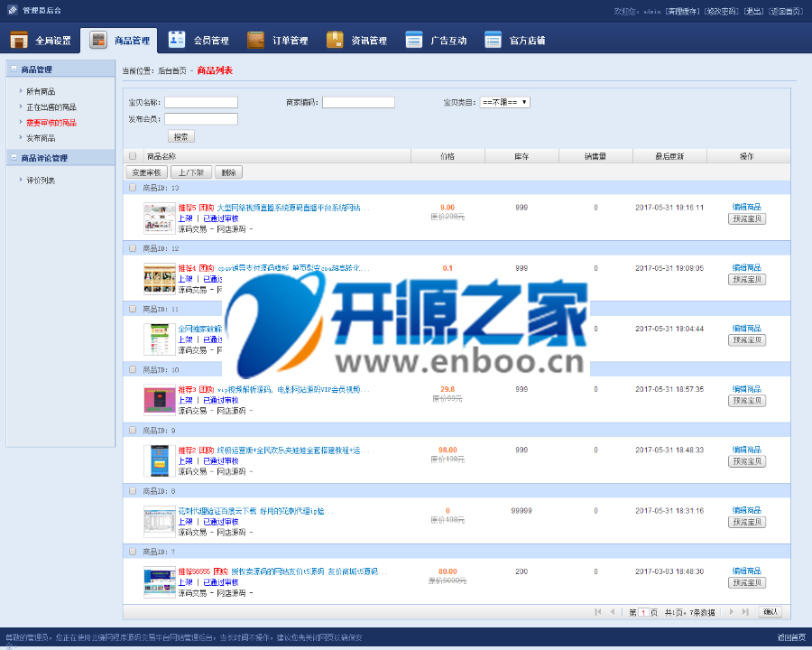This screenshot has height=650, width=812.
Task: Go to first page with pagination icon
Action: [x=598, y=612]
